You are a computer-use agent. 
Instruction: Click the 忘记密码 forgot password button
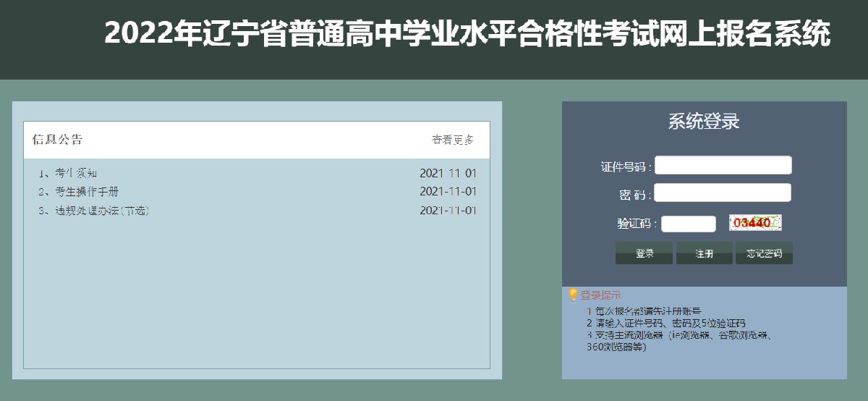click(764, 253)
